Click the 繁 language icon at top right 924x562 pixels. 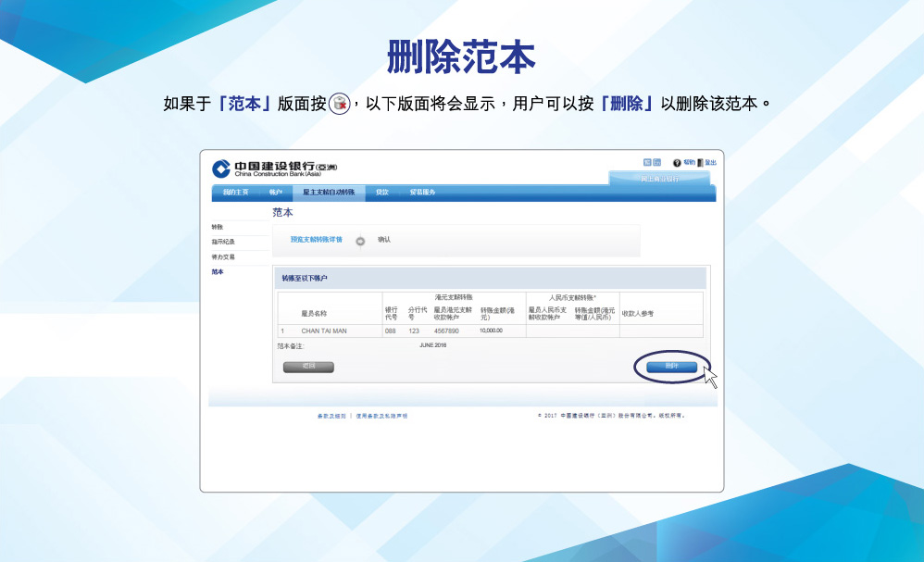[x=647, y=162]
